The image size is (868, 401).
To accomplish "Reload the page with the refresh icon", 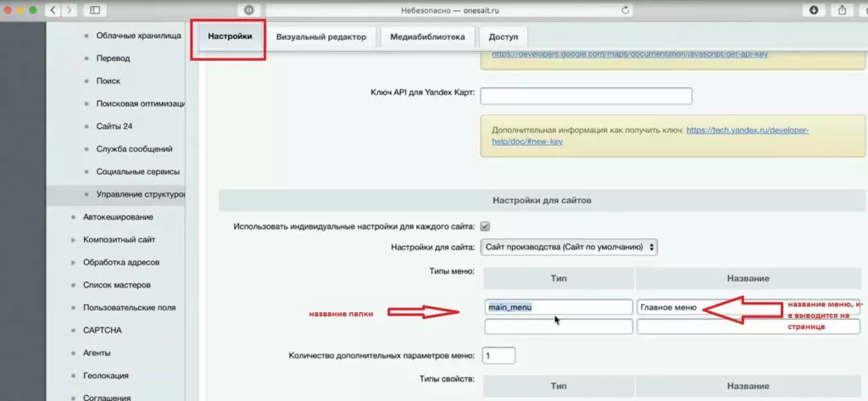I will pos(626,10).
